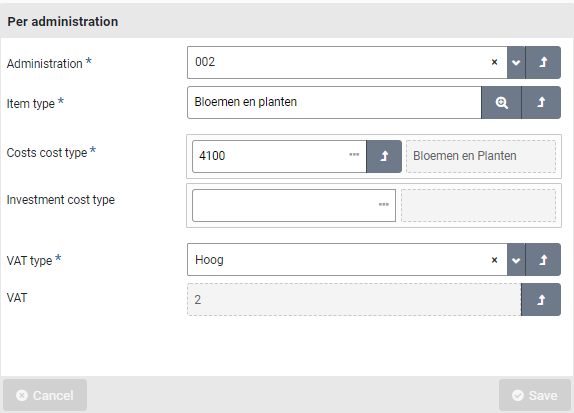Open ellipsis lookup in Investment cost type field
Image resolution: width=574 pixels, height=413 pixels.
[x=384, y=204]
